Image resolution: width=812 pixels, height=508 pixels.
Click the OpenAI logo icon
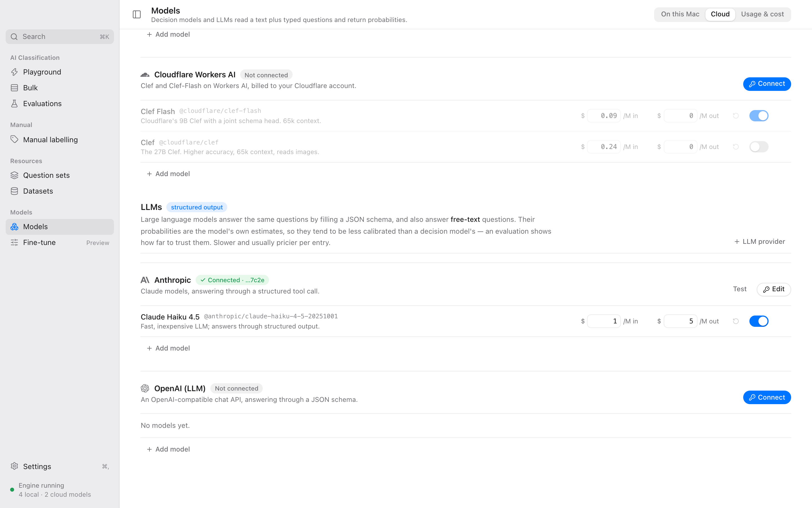(145, 388)
